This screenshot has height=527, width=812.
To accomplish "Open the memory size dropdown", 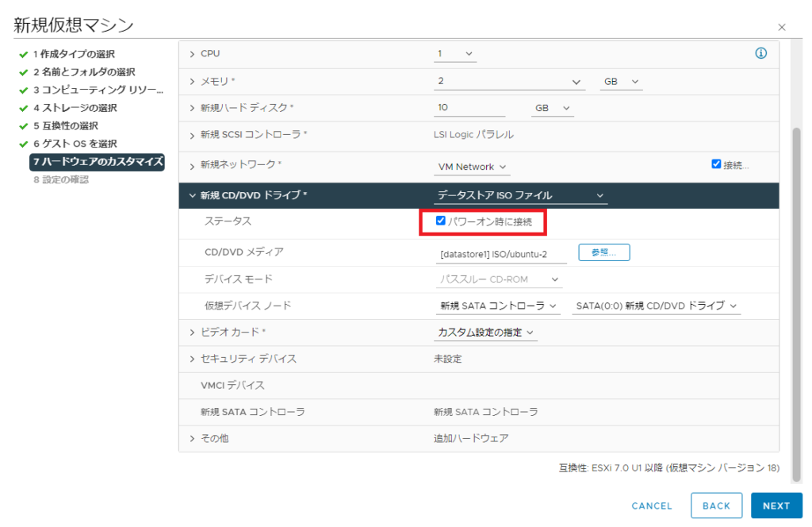I will pos(509,82).
